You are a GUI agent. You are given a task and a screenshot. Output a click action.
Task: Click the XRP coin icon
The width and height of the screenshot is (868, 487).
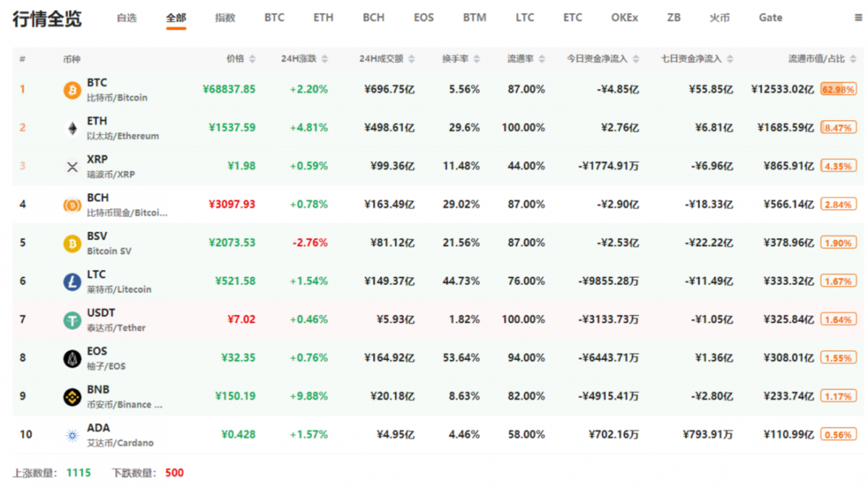pyautogui.click(x=72, y=166)
